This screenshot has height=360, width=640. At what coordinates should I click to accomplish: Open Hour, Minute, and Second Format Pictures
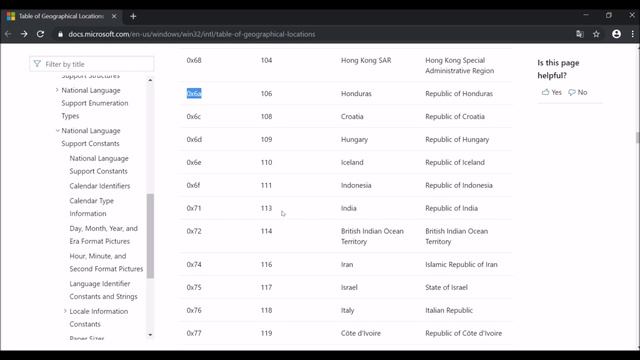(106, 262)
